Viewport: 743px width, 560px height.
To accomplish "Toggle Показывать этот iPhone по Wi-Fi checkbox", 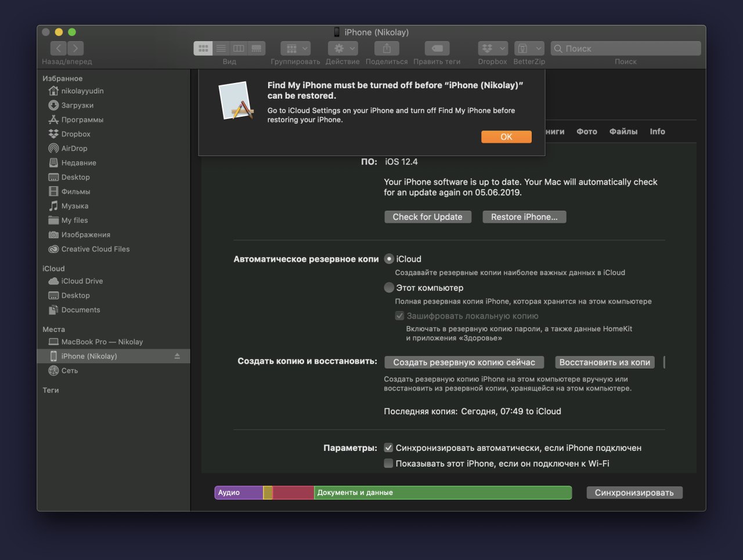I will [389, 463].
